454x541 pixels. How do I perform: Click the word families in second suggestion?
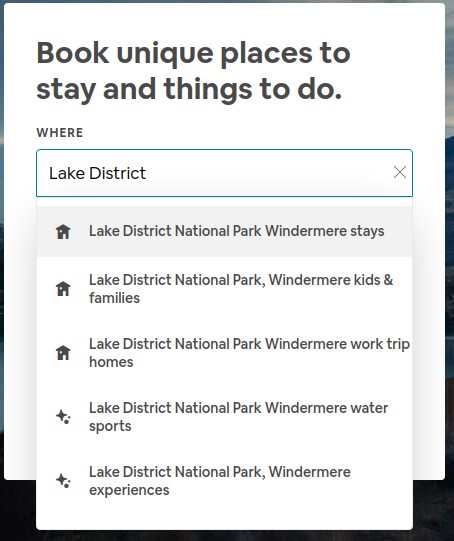115,298
